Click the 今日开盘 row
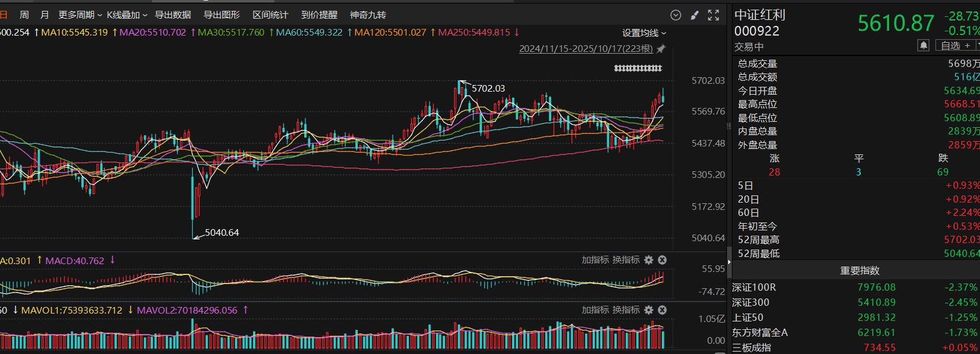 (856, 91)
